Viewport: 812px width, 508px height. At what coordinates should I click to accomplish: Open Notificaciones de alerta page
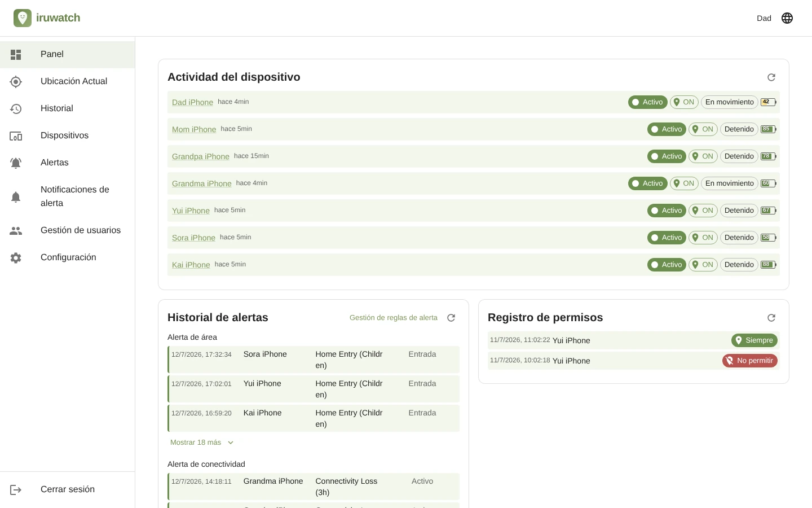point(68,196)
